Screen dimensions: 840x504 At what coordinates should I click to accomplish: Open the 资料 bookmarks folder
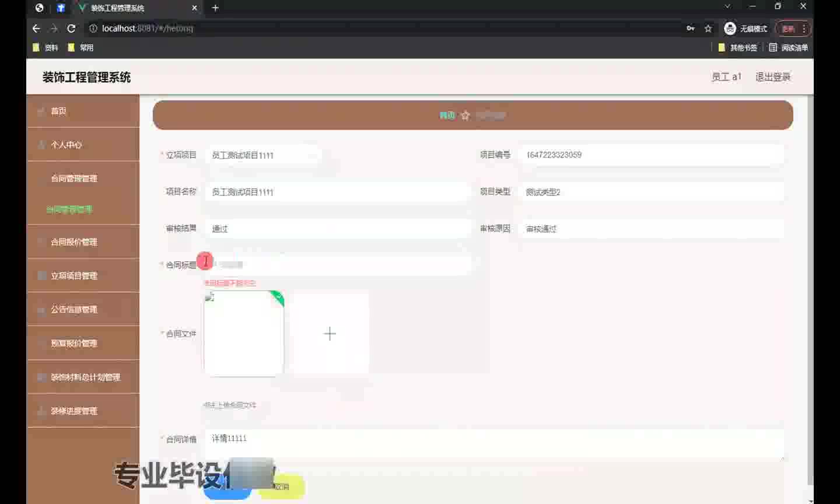[46, 48]
